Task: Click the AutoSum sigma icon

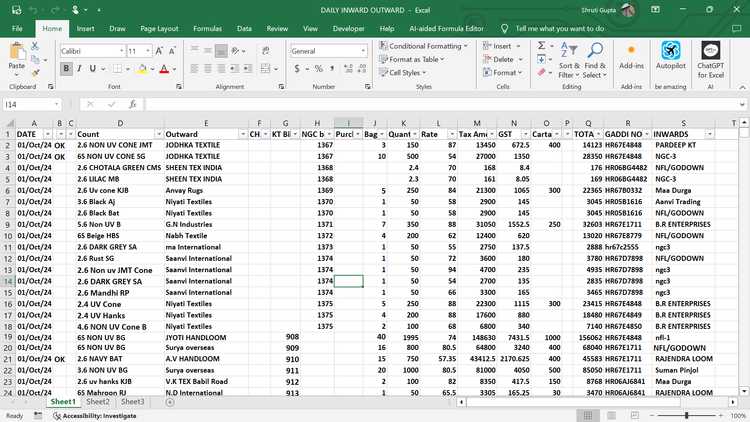Action: tap(541, 45)
